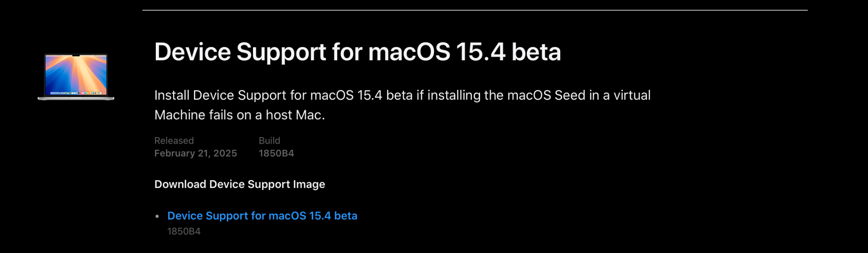
Task: Click the notch on the MacBook image
Action: [x=76, y=56]
